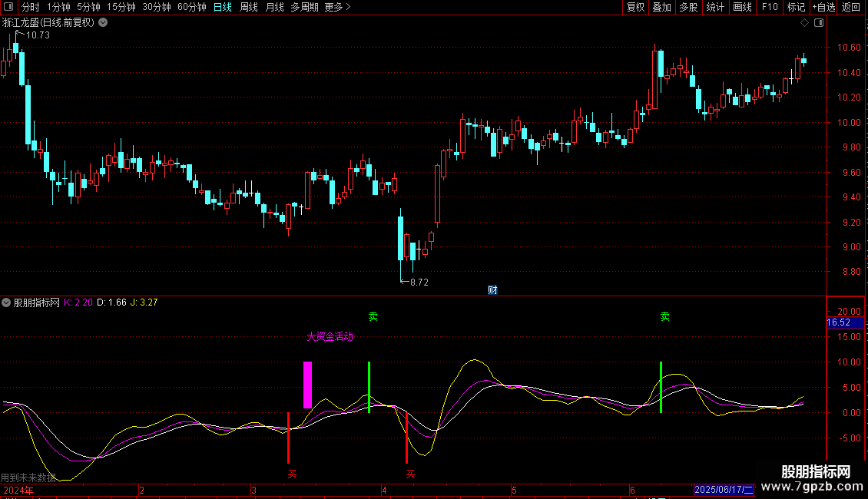868x499 pixels.
Task: Open F10 company information
Action: click(x=770, y=7)
